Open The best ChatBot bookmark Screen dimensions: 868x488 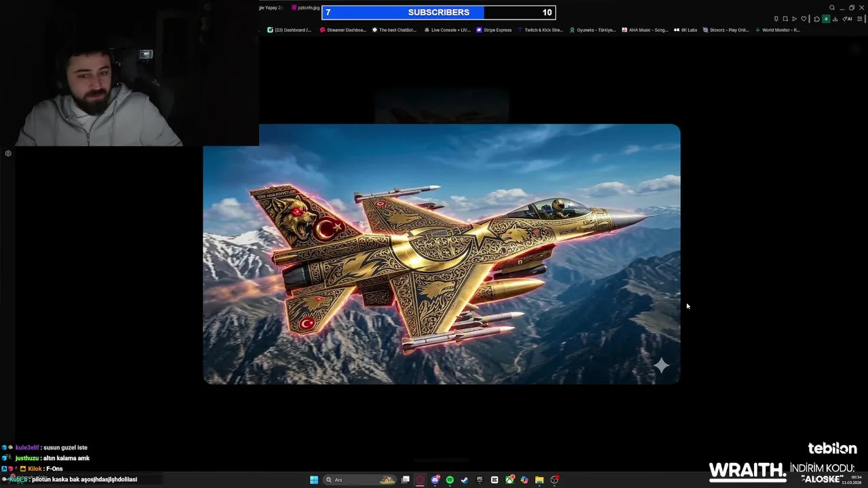(393, 30)
